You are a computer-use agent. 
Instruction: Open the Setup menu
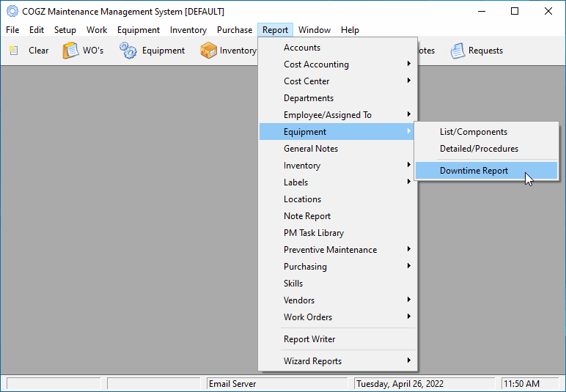[x=65, y=30]
